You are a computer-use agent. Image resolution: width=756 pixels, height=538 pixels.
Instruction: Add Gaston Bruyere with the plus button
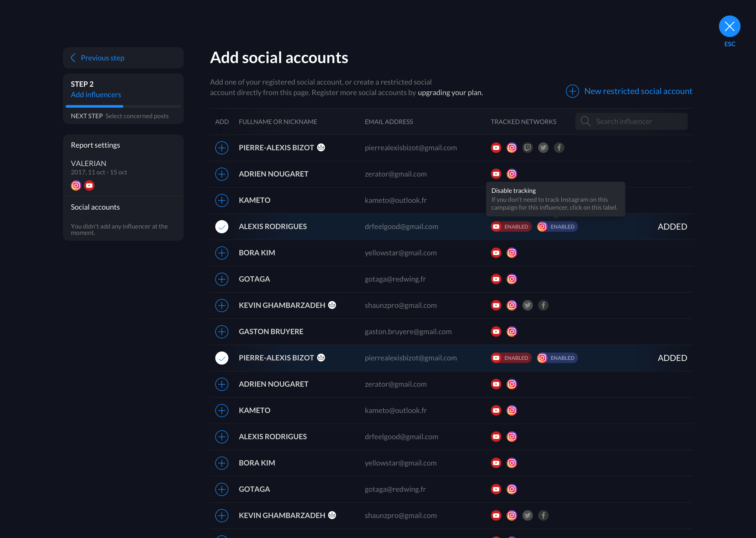coord(222,332)
